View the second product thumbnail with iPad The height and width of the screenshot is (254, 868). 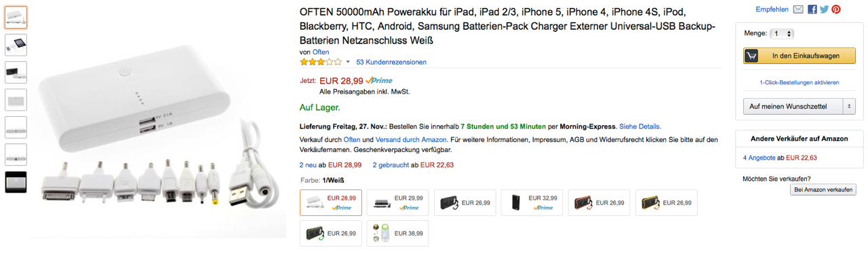(x=16, y=45)
